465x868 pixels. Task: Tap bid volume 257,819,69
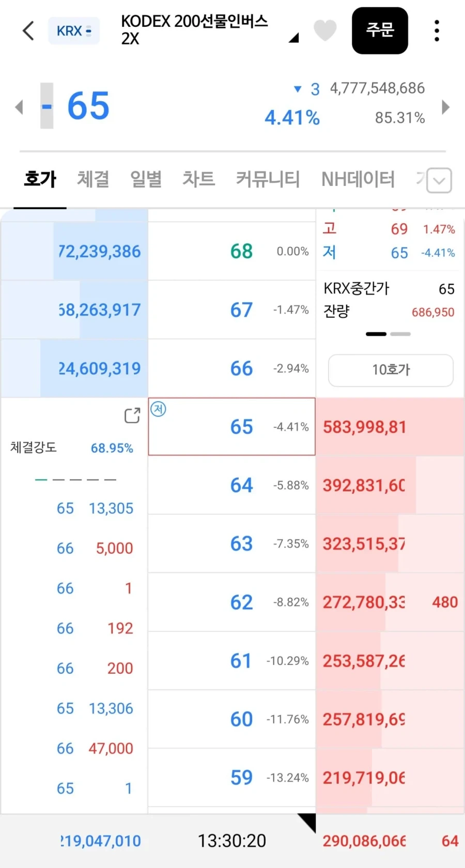(x=364, y=719)
